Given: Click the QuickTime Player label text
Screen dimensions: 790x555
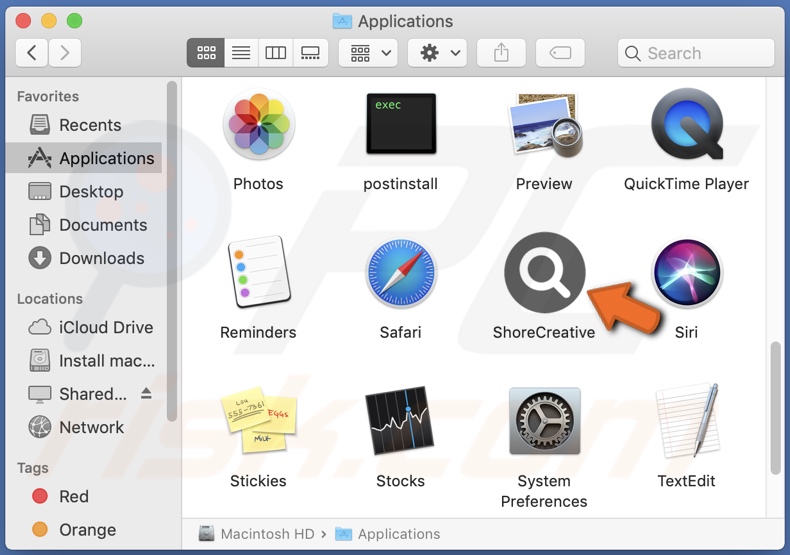Looking at the screenshot, I should [x=687, y=184].
